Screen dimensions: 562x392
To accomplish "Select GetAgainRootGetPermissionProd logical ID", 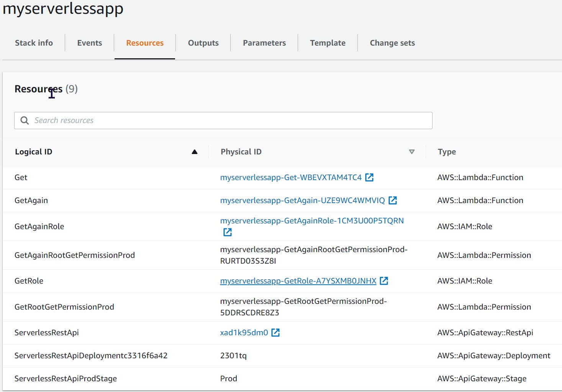I will (x=75, y=255).
